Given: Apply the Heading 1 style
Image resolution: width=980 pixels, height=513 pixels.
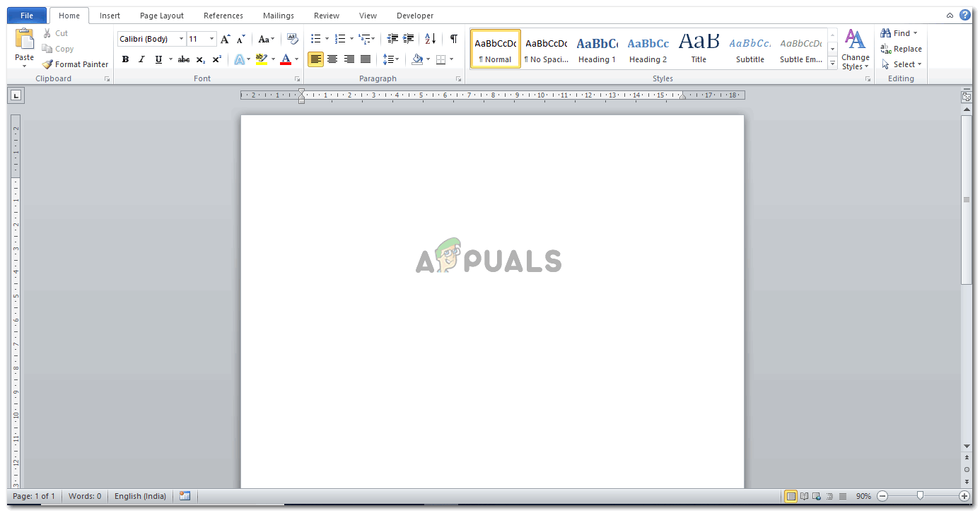Looking at the screenshot, I should point(597,49).
